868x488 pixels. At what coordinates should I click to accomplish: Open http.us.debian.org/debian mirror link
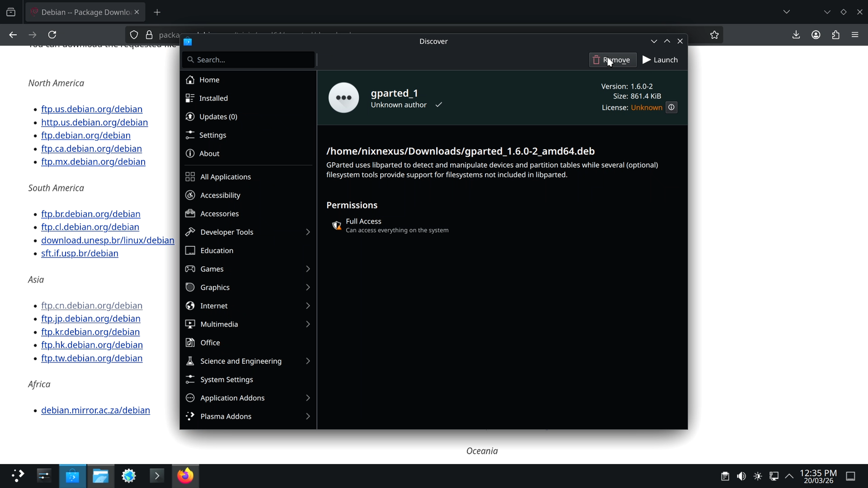(x=94, y=123)
